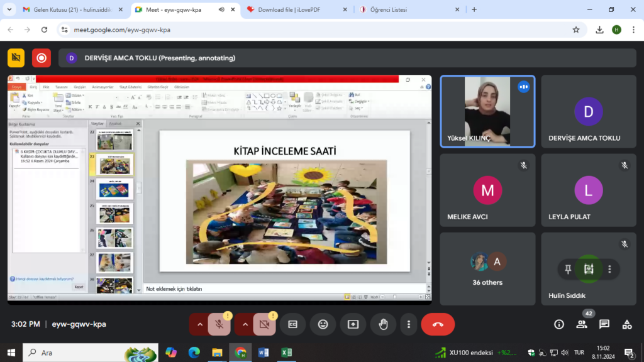Click the present screen button
The image size is (644, 362).
coord(353,324)
